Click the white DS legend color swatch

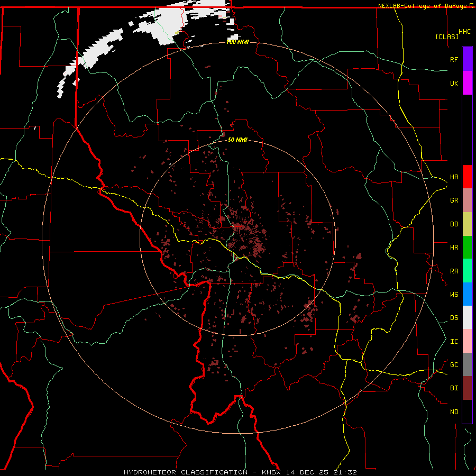tap(467, 317)
